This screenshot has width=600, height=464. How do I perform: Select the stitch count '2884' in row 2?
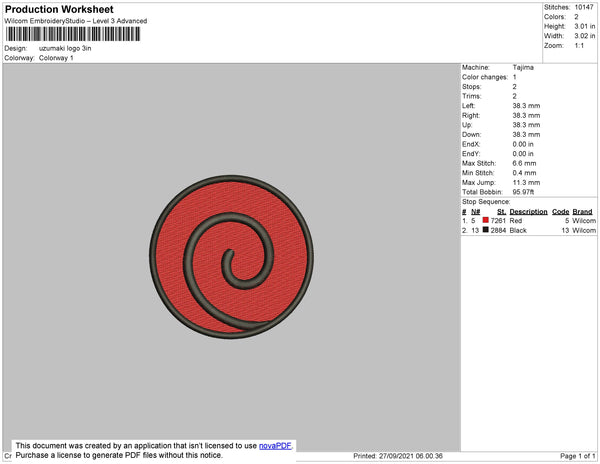click(498, 230)
